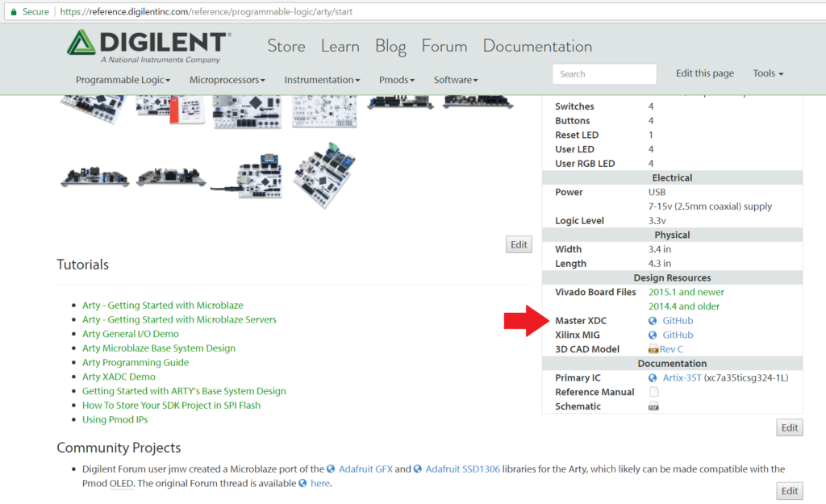The image size is (826, 504).
Task: Open the Reference Manual document icon
Action: pyautogui.click(x=653, y=392)
